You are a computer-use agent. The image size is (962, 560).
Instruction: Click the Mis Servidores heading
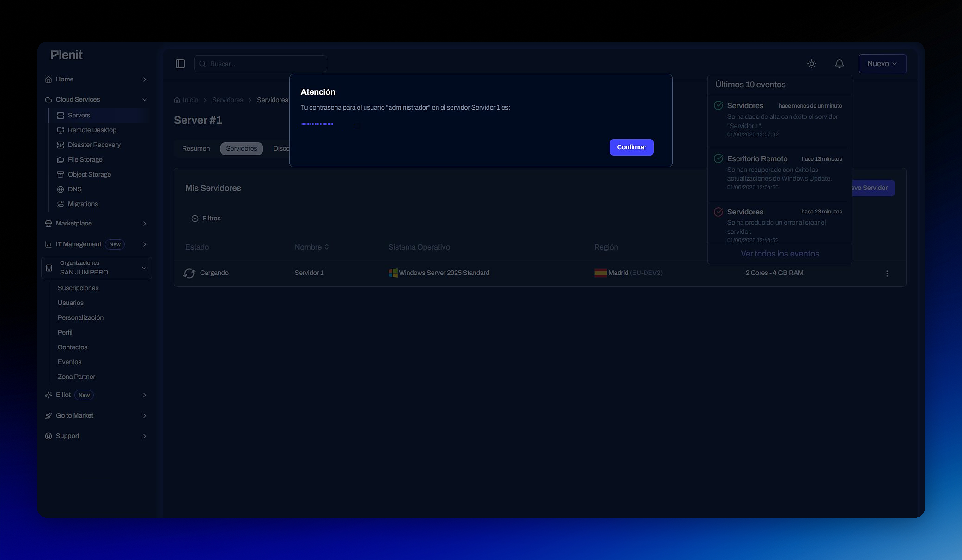[x=213, y=188]
